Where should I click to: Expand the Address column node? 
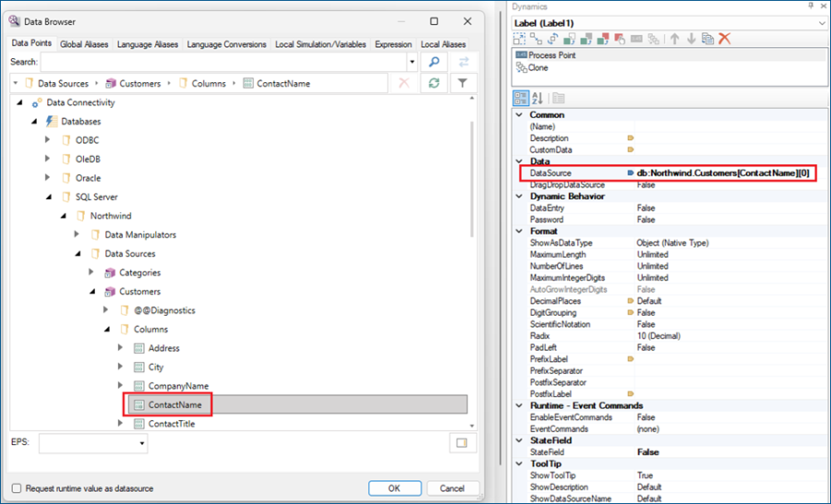[x=121, y=348]
